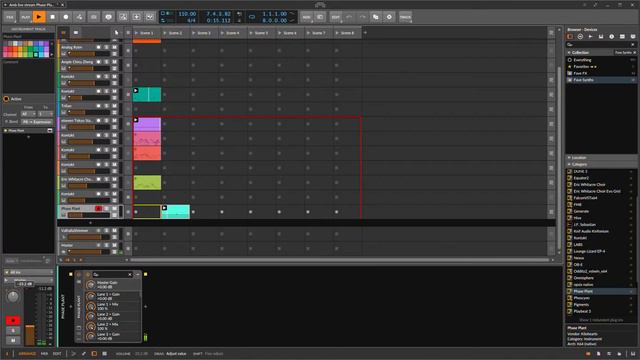Add a new scene with plus icon

tap(365, 33)
